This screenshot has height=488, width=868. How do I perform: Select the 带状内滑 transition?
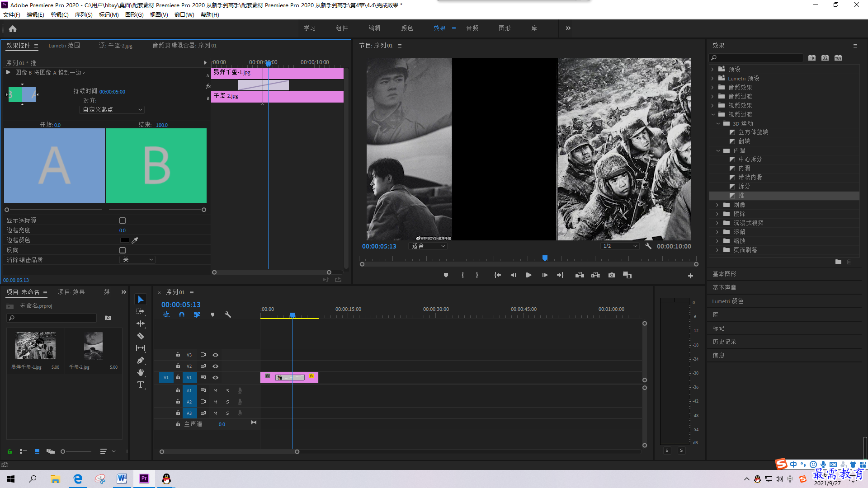tap(750, 178)
